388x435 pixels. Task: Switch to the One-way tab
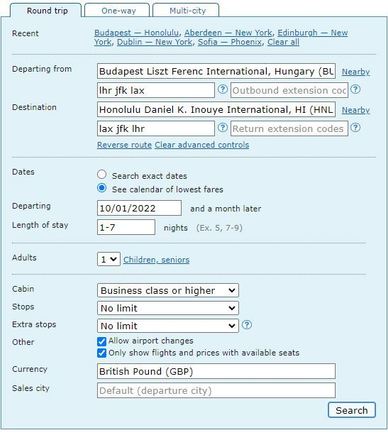click(x=118, y=11)
